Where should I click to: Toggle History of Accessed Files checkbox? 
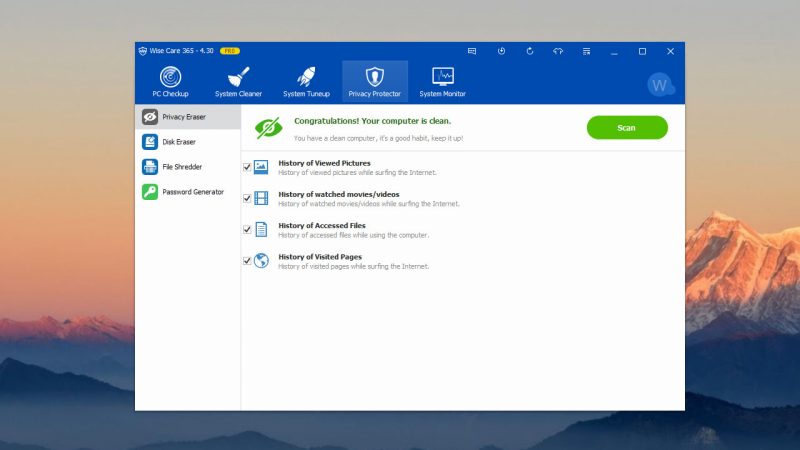coord(247,230)
